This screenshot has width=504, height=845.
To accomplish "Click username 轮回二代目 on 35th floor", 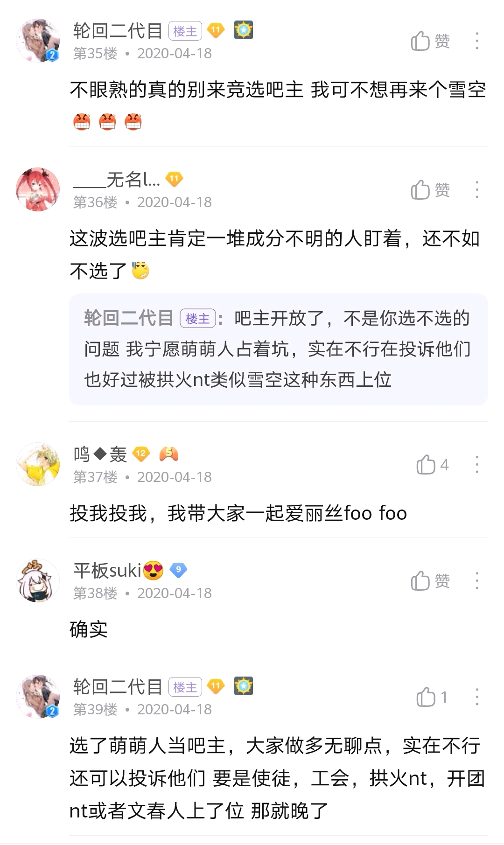I will (118, 31).
